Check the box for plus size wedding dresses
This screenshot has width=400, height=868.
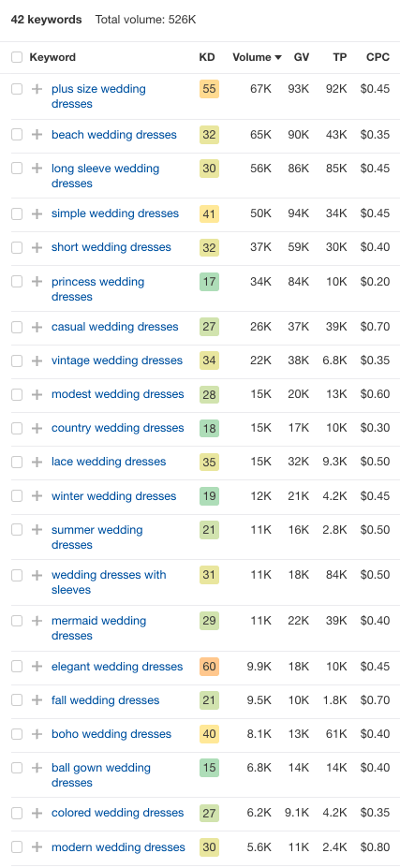(17, 89)
